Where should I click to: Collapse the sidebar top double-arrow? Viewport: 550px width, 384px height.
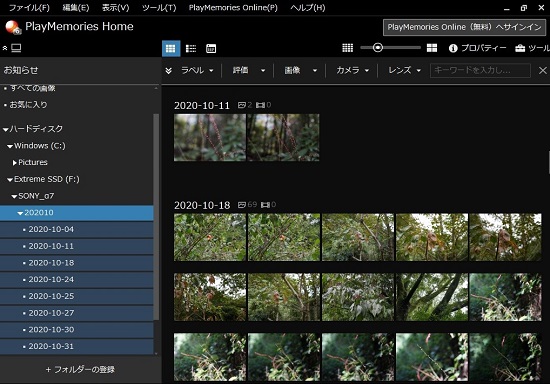coord(5,48)
